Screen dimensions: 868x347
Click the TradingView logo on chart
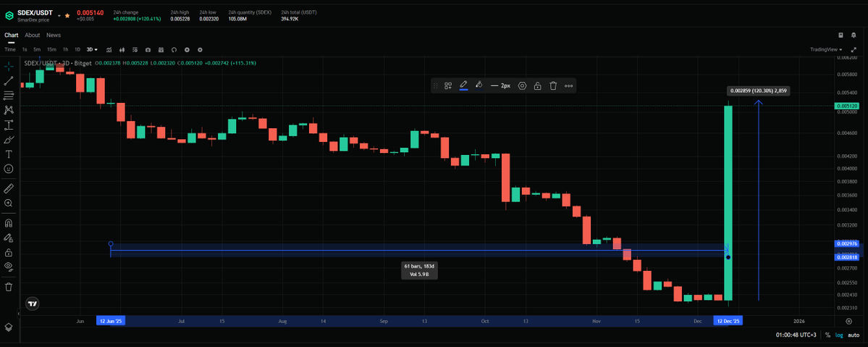33,304
